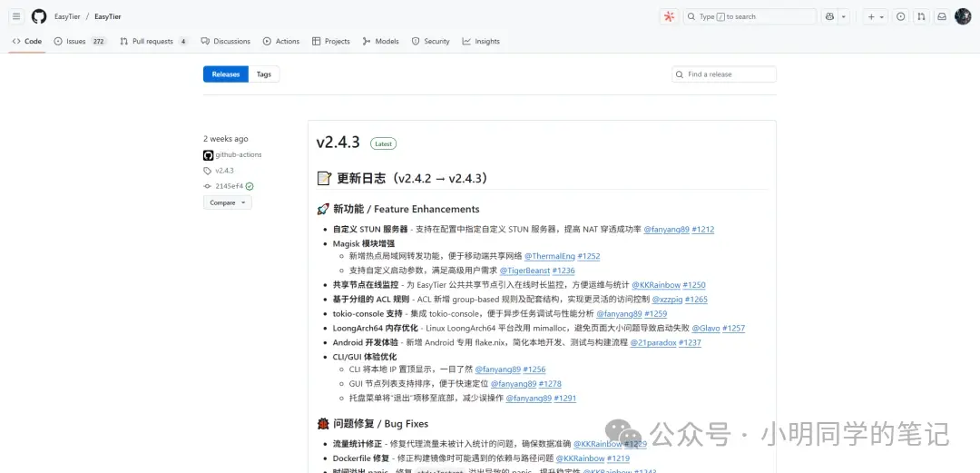
Task: Switch to the Models tab
Action: 380,41
